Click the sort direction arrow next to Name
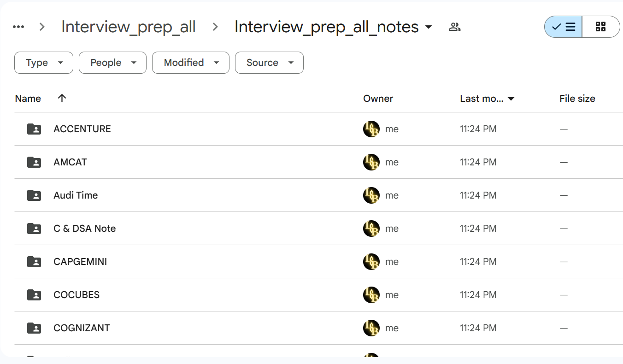623x364 pixels. coord(62,98)
